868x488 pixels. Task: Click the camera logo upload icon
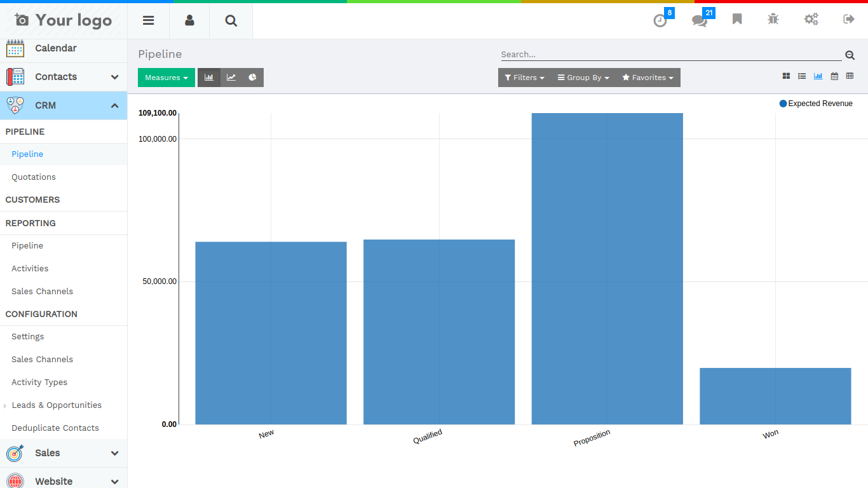click(x=22, y=20)
